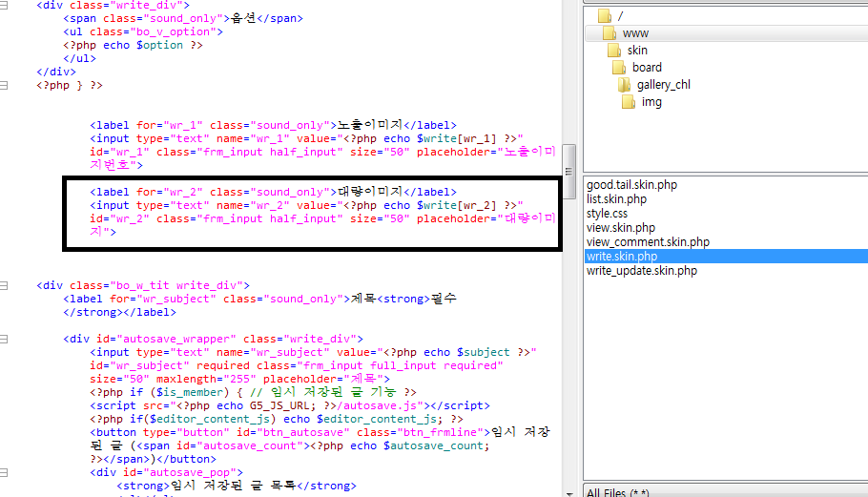Select style.css in the file list
Viewport: 868px width, 497px height.
[x=607, y=214]
